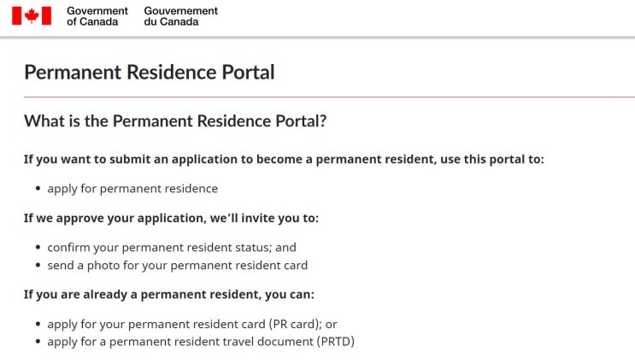This screenshot has height=364, width=635.
Task: Click the bullet before "confirm your permanent resident status"
Action: (38, 248)
